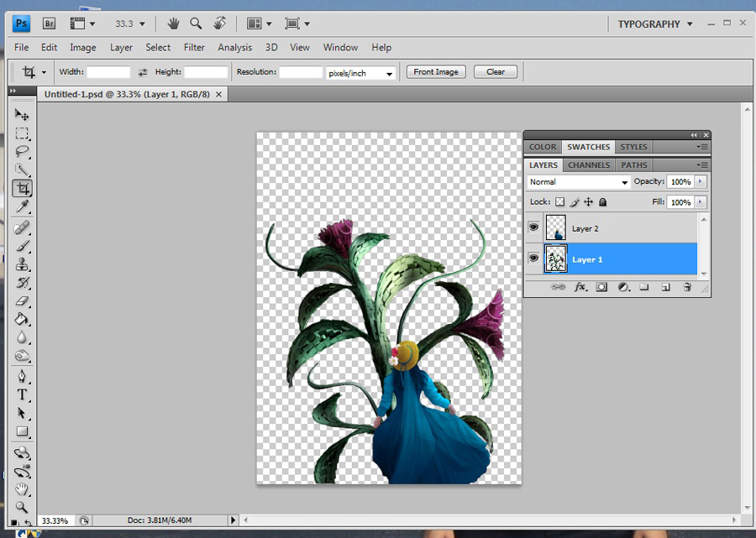The image size is (756, 538).
Task: Launch Adobe Bridge
Action: 49,24
